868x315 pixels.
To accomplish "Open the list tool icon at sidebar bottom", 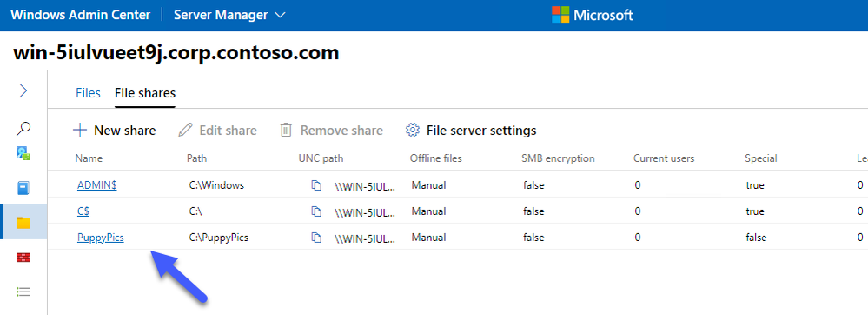I will tap(23, 292).
